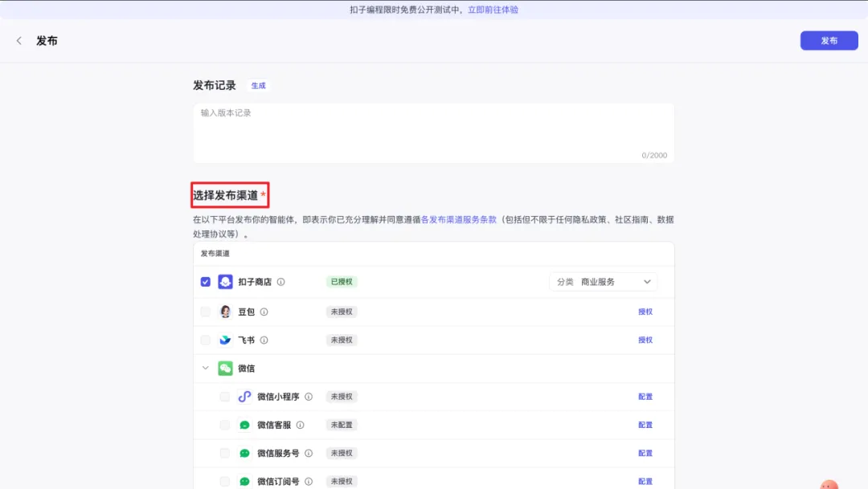Click the 未配置 badge for 微信客服
Viewport: 868px width, 489px height.
pos(342,425)
